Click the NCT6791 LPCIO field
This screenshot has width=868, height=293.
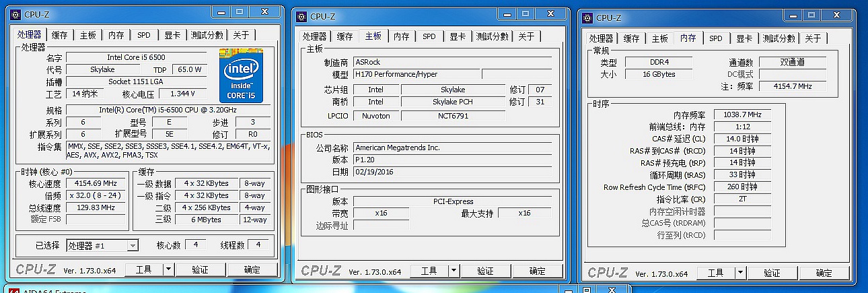pyautogui.click(x=453, y=116)
